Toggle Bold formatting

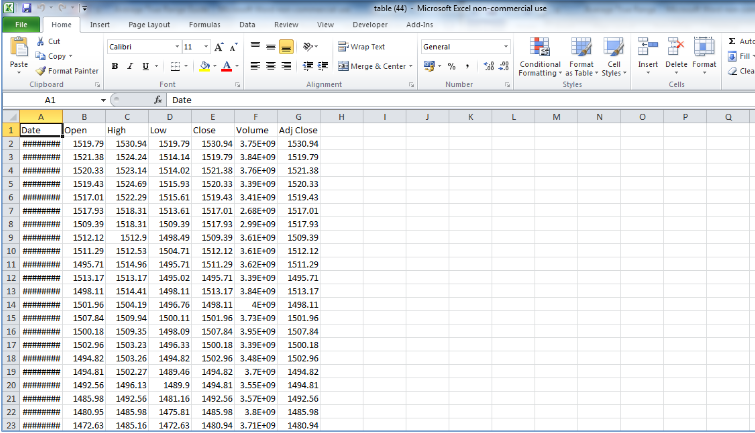click(x=115, y=67)
